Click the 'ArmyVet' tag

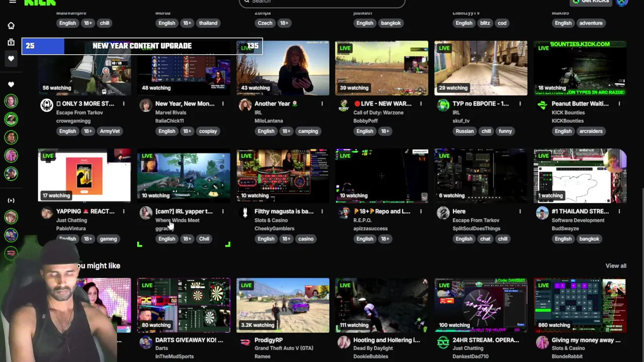(x=110, y=131)
